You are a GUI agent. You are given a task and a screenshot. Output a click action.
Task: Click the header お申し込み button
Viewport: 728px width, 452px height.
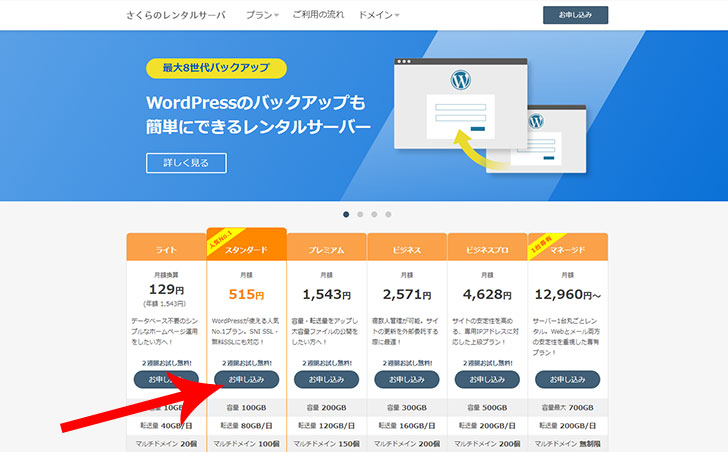click(x=575, y=15)
